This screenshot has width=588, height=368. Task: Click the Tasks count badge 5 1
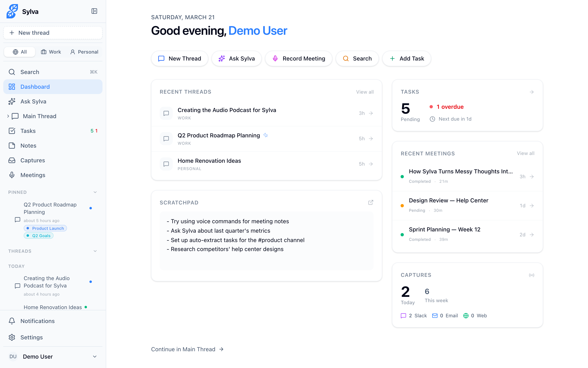pyautogui.click(x=94, y=131)
